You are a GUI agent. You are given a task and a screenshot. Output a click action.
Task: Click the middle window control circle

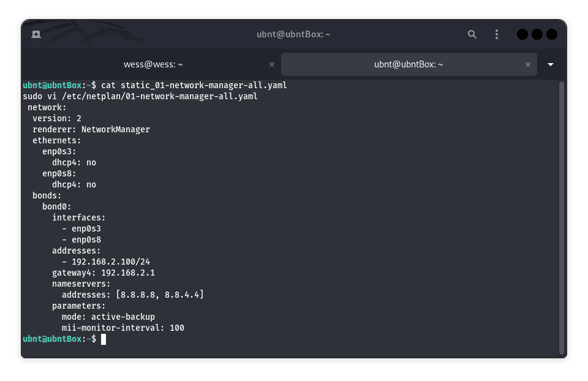pyautogui.click(x=536, y=34)
